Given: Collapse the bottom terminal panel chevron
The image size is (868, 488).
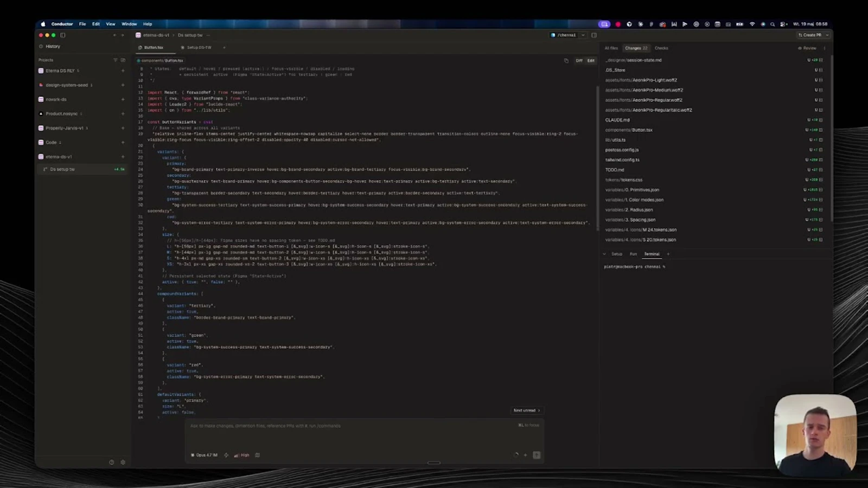Looking at the screenshot, I should point(604,254).
